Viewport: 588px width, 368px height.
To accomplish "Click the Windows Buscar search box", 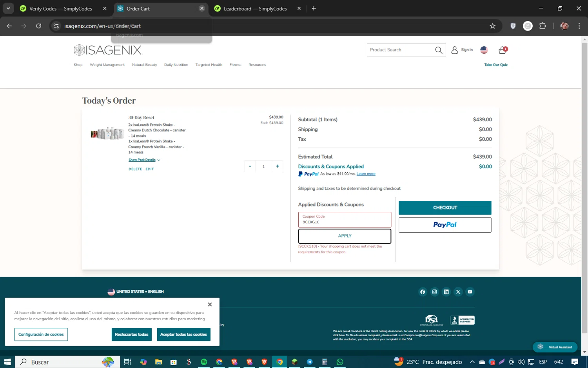I will tap(67, 362).
